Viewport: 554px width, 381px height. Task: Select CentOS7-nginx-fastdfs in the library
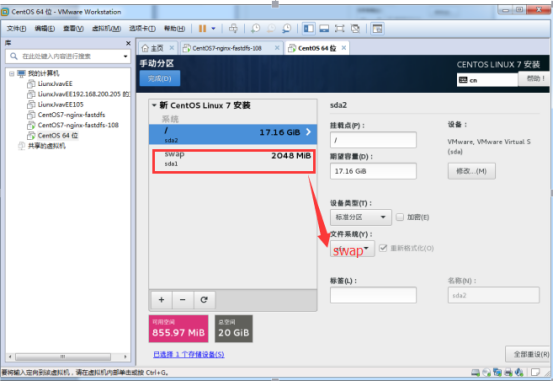point(71,115)
